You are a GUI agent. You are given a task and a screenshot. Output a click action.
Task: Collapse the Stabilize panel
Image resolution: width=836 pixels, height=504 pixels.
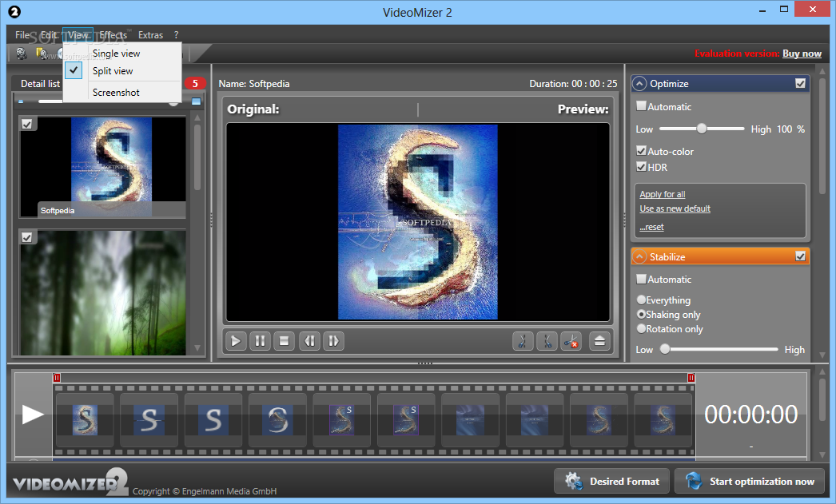coord(639,257)
